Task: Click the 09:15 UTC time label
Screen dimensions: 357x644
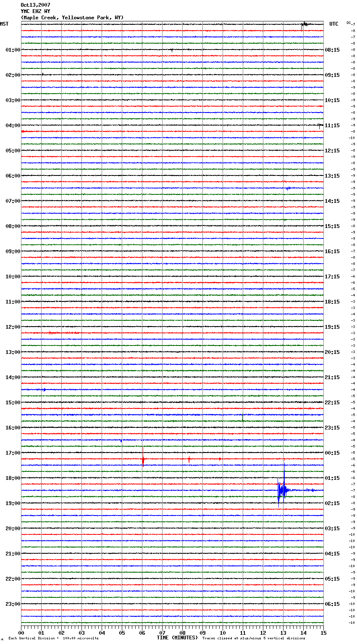Action: [x=332, y=75]
